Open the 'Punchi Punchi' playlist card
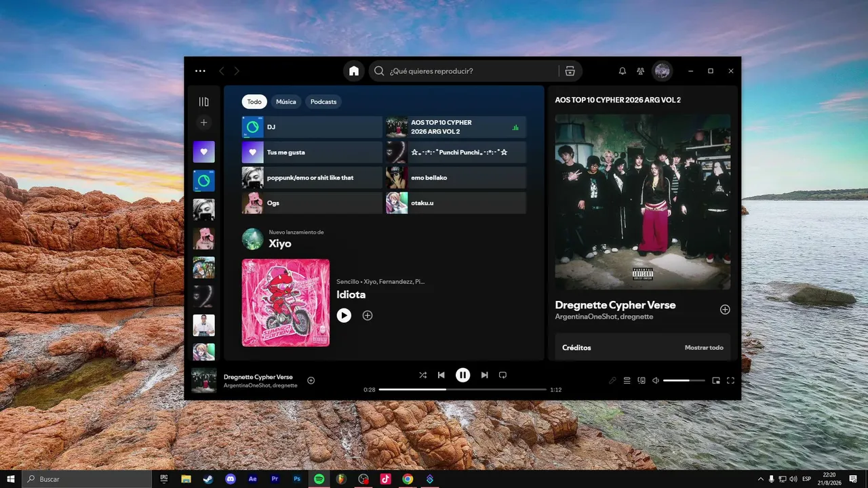Screen dimensions: 868x488 click(456, 152)
